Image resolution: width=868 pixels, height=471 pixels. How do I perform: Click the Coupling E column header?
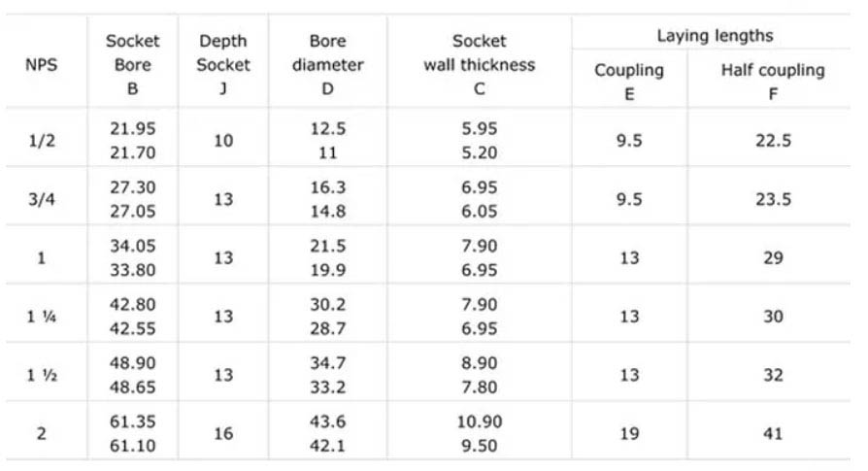click(x=628, y=82)
